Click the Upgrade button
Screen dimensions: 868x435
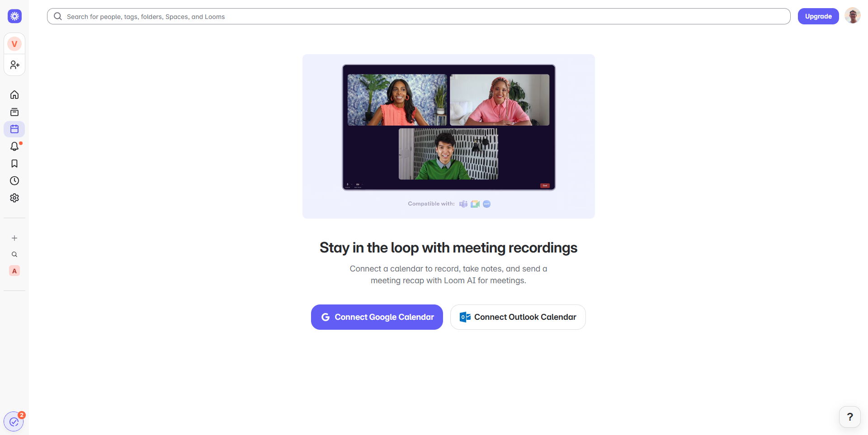click(818, 16)
